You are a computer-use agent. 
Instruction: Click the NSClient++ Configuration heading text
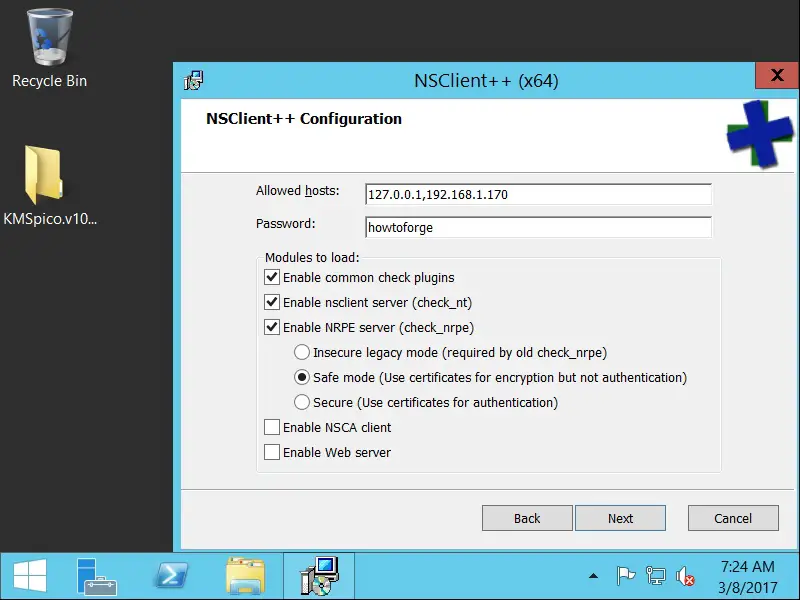304,119
